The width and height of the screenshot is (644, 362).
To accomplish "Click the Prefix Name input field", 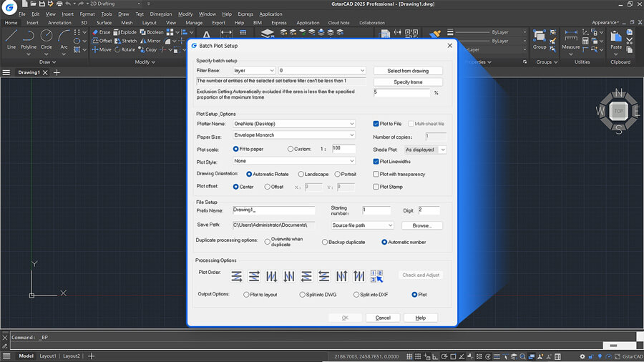I will tap(273, 210).
